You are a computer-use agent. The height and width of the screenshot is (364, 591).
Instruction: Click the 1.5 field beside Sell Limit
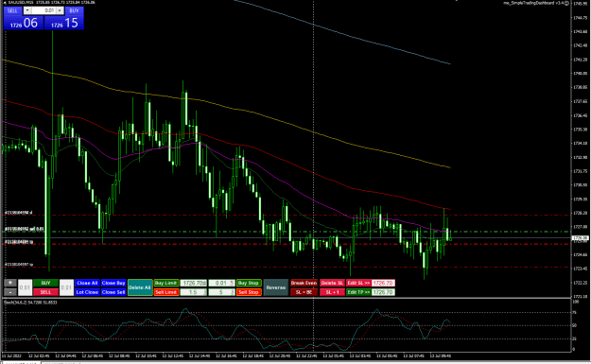193,292
